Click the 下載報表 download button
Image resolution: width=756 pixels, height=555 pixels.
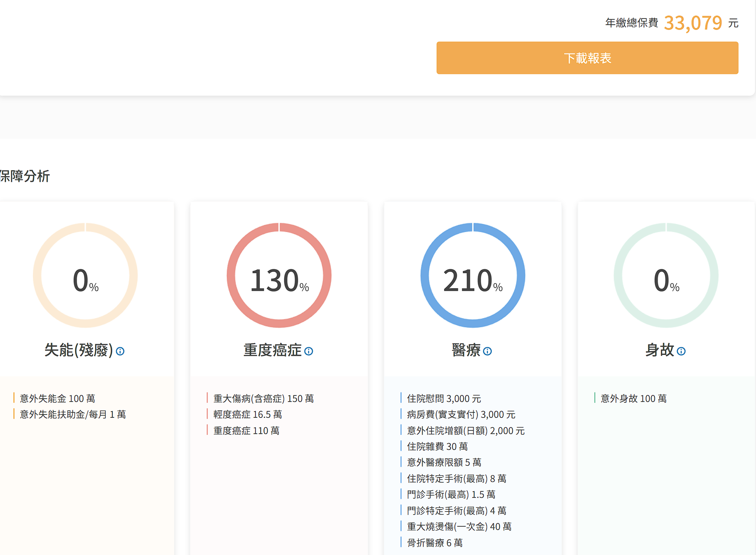point(587,58)
